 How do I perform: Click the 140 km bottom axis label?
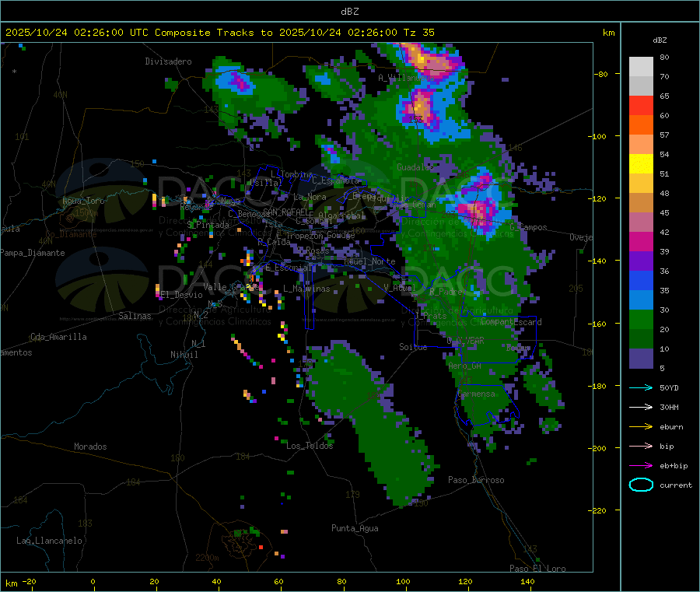[527, 581]
